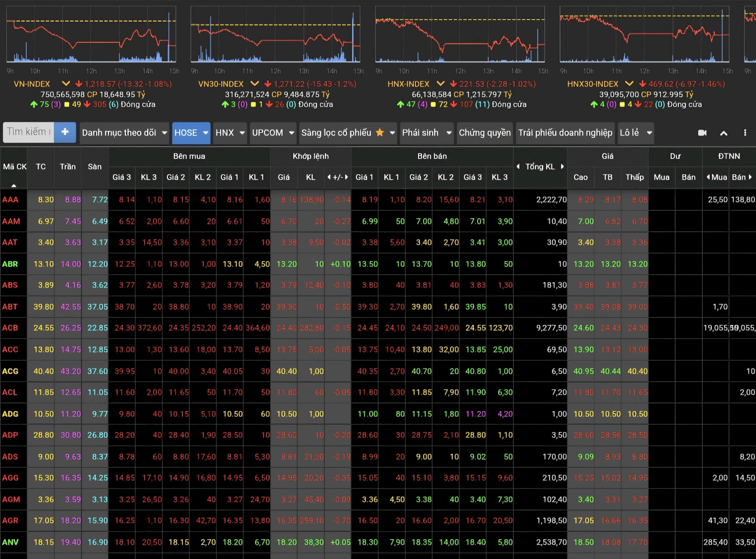Click ANV change value +0.05
756x559 pixels.
click(340, 542)
